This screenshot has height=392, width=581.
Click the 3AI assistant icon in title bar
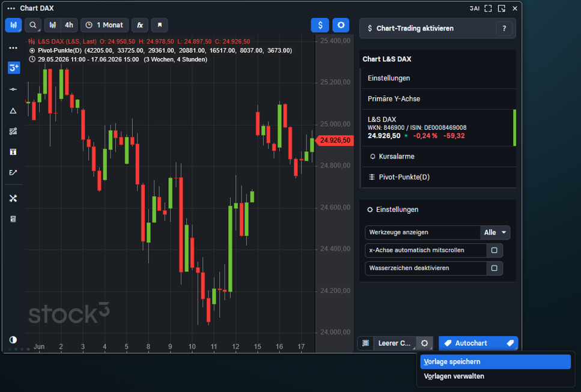coord(475,8)
